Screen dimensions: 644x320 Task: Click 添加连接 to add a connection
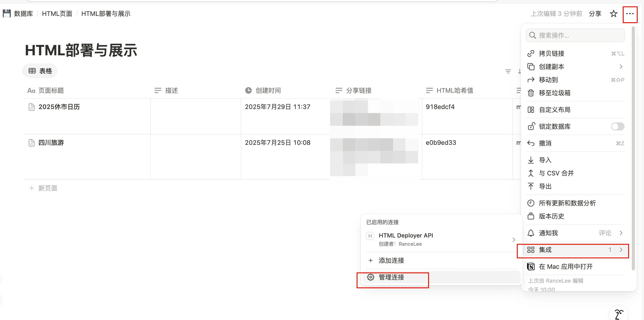(x=391, y=260)
